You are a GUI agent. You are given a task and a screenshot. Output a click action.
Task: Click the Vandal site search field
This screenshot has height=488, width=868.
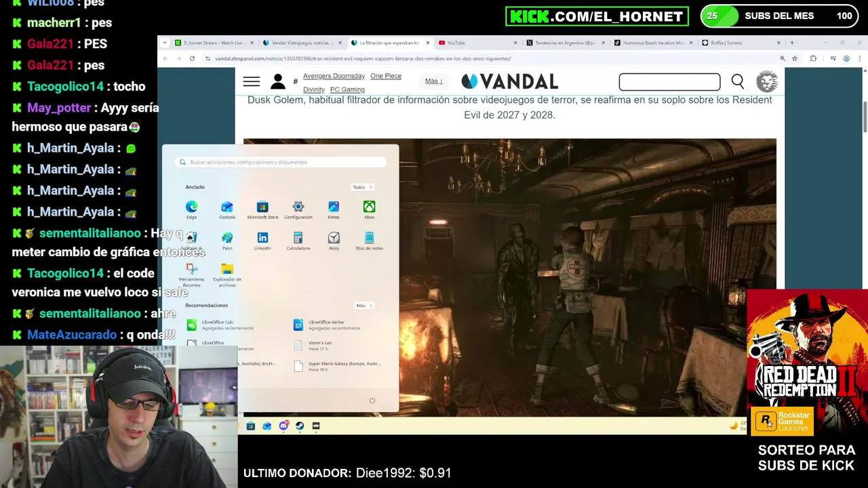669,82
